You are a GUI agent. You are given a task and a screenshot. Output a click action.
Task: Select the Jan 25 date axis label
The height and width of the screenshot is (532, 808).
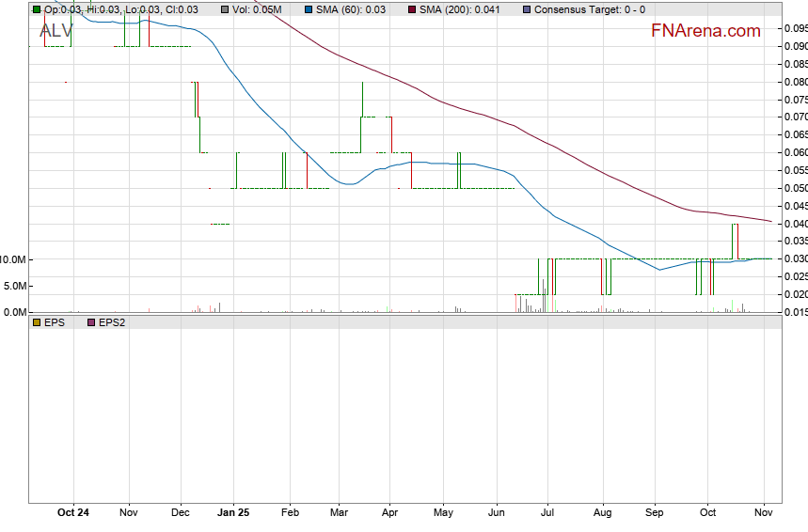(233, 512)
